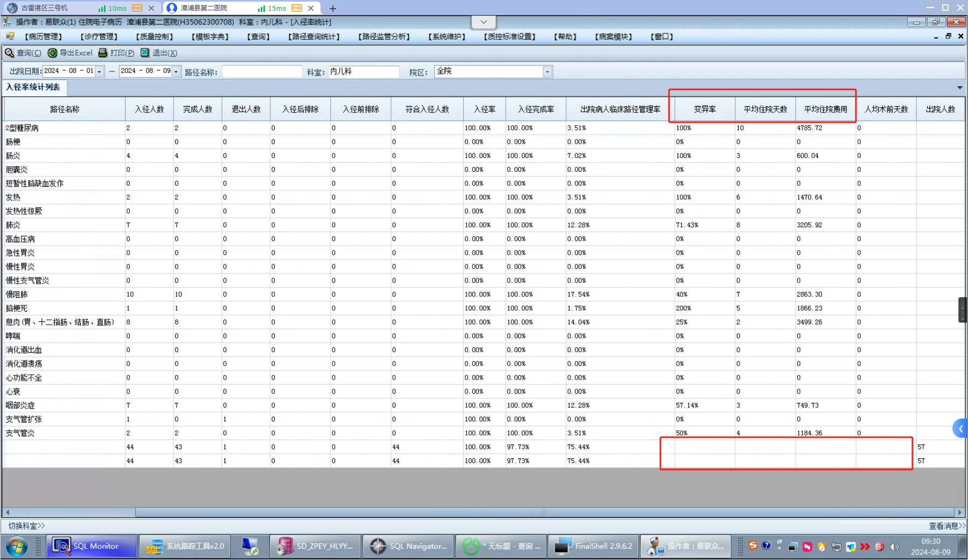The width and height of the screenshot is (968, 560).
Task: Open the 病案模块 menu
Action: [x=614, y=37]
